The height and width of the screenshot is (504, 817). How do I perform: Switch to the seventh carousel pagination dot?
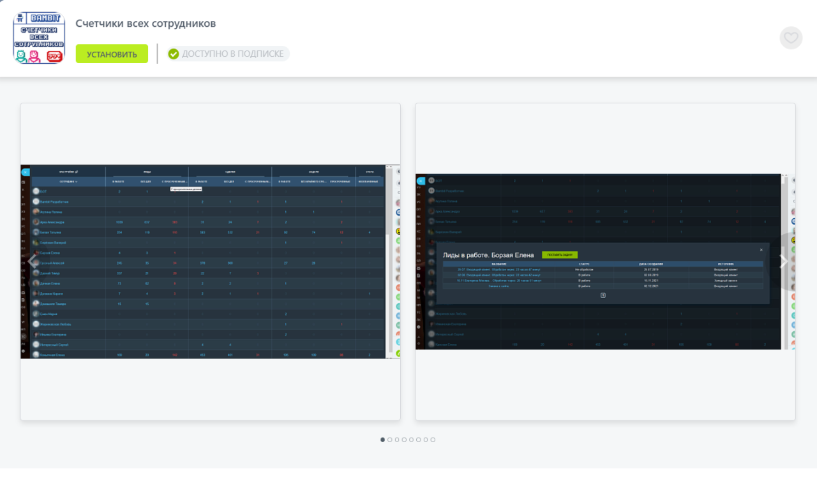click(x=426, y=440)
